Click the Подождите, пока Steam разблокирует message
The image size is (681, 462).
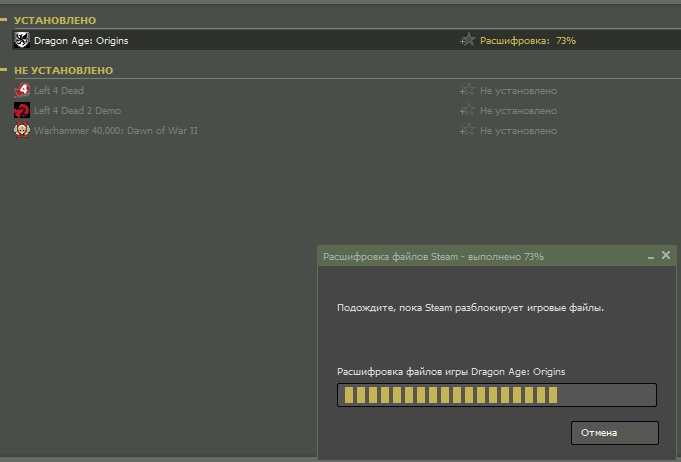click(x=470, y=308)
